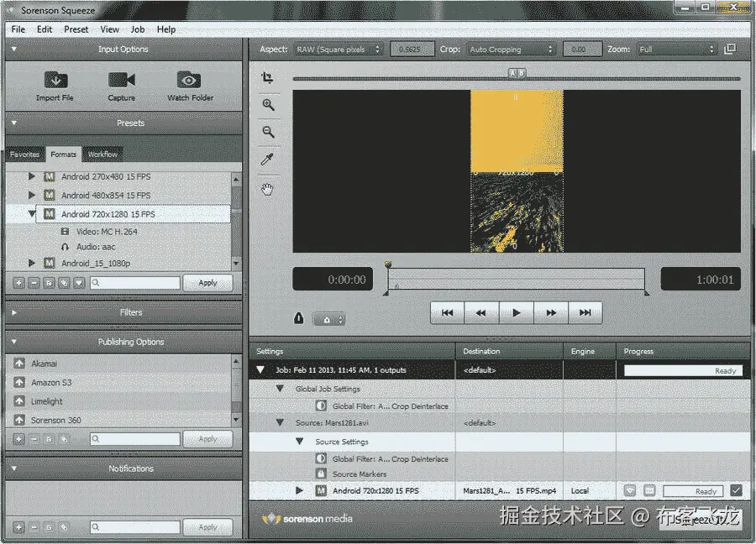756x544 pixels.
Task: Expand the Android 270x480 15 FPS preset
Action: point(32,176)
